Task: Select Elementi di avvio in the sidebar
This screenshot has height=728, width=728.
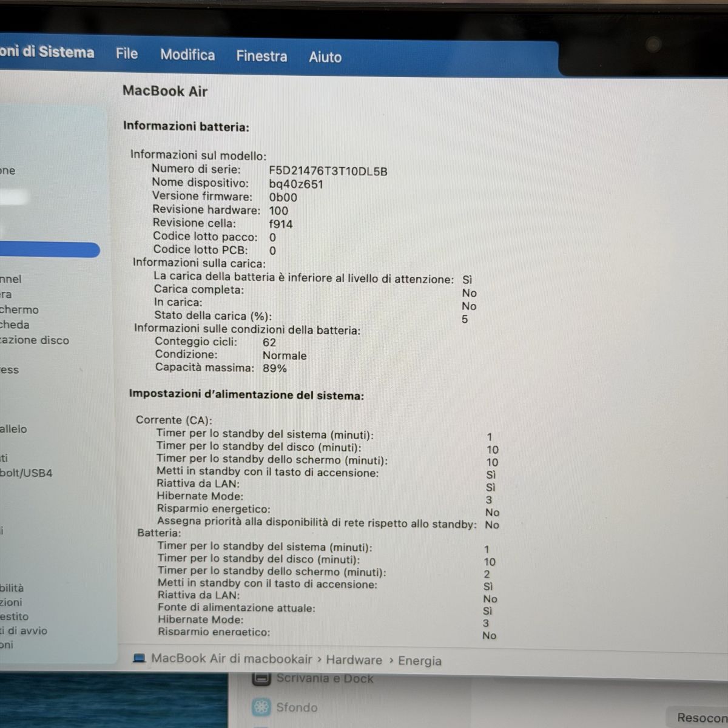Action: (x=24, y=630)
